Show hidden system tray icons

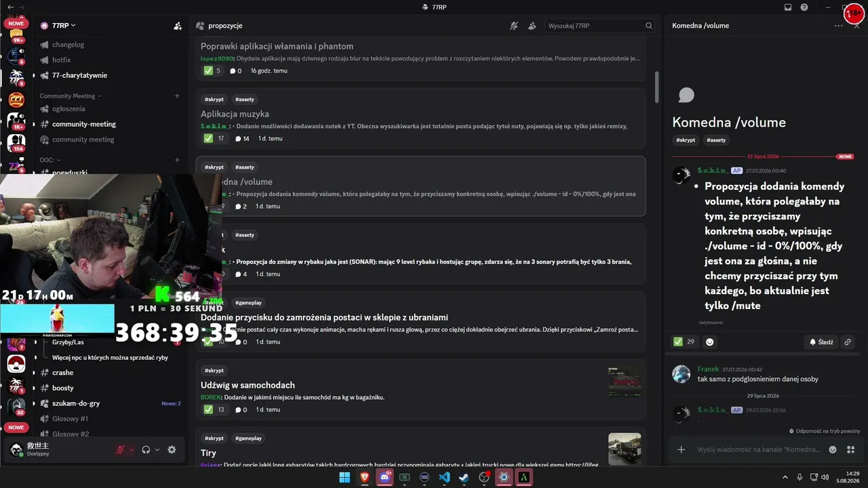[785, 478]
